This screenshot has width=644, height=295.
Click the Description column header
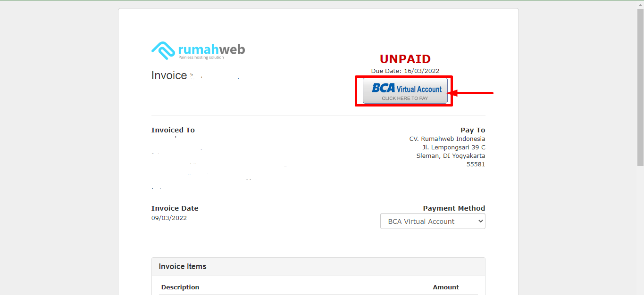coord(180,287)
